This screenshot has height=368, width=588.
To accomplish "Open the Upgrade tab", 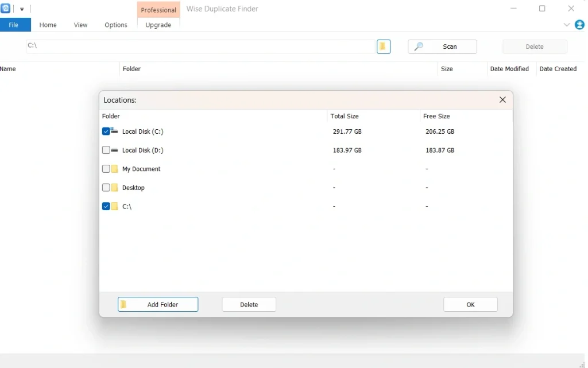I will tap(158, 25).
